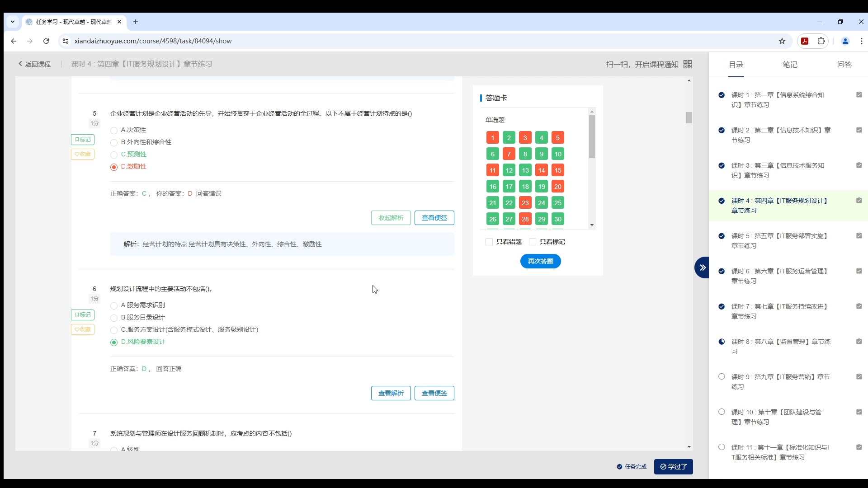Screen dimensions: 868x488
Task: Check the 只看标记 checkbox
Action: pyautogui.click(x=533, y=242)
